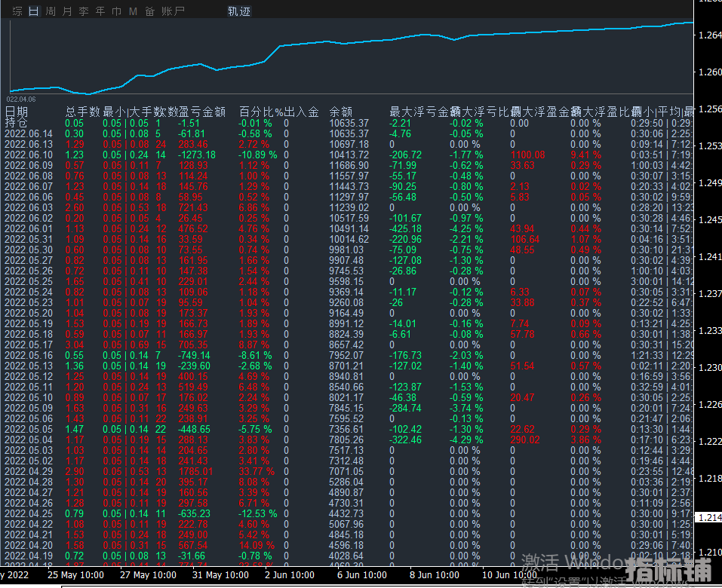Click the 出入金 column header
Viewport: 722px width, 588px height.
[302, 112]
